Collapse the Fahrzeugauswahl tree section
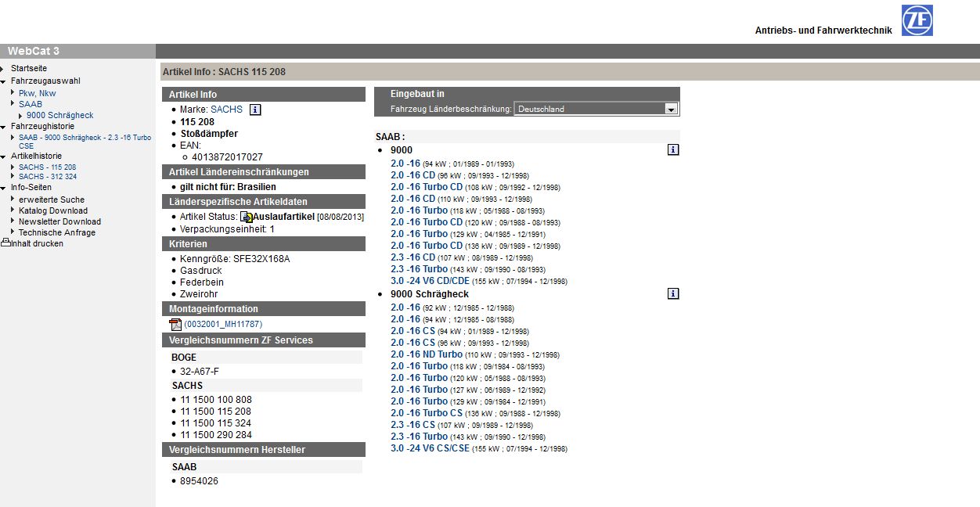Viewport: 980px width, 507px height. coord(3,81)
